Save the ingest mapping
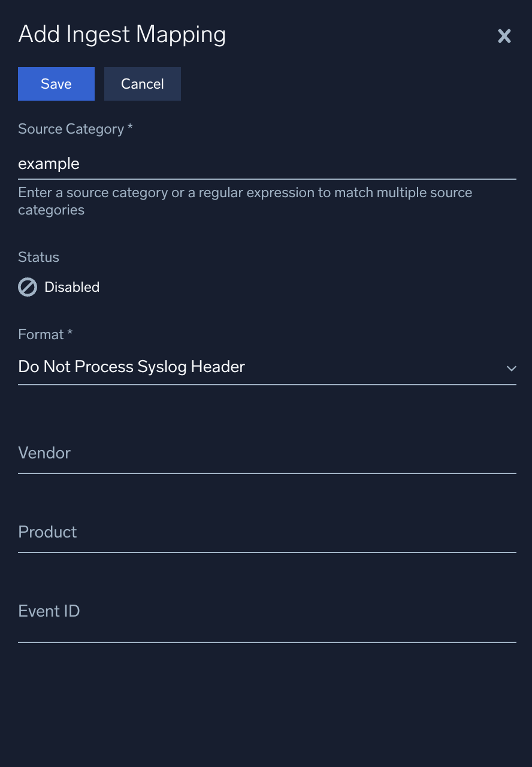The width and height of the screenshot is (532, 767). coord(56,84)
